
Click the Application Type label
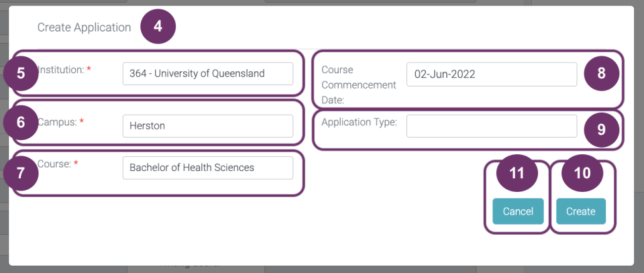[x=359, y=121]
